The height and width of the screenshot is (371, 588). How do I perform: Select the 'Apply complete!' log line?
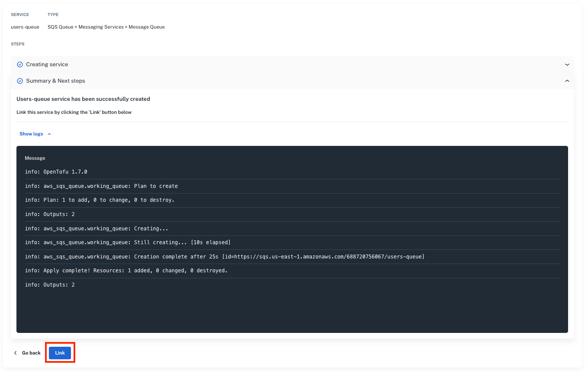[126, 271]
